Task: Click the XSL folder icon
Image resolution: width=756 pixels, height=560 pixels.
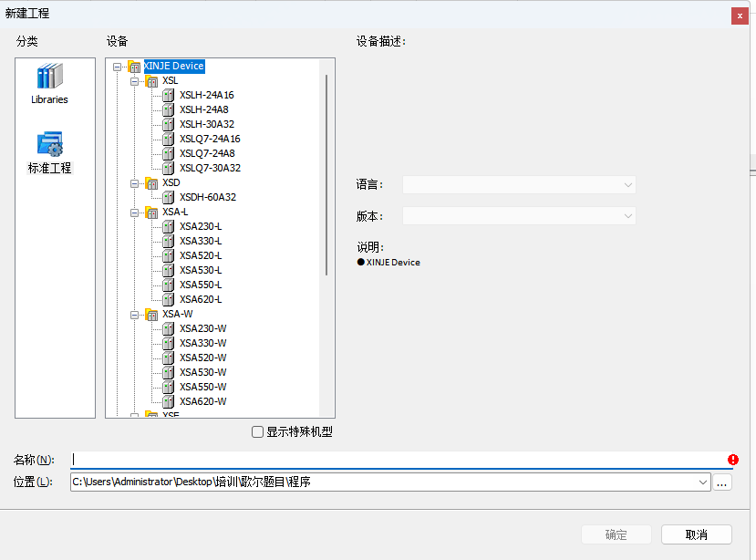Action: tap(152, 81)
